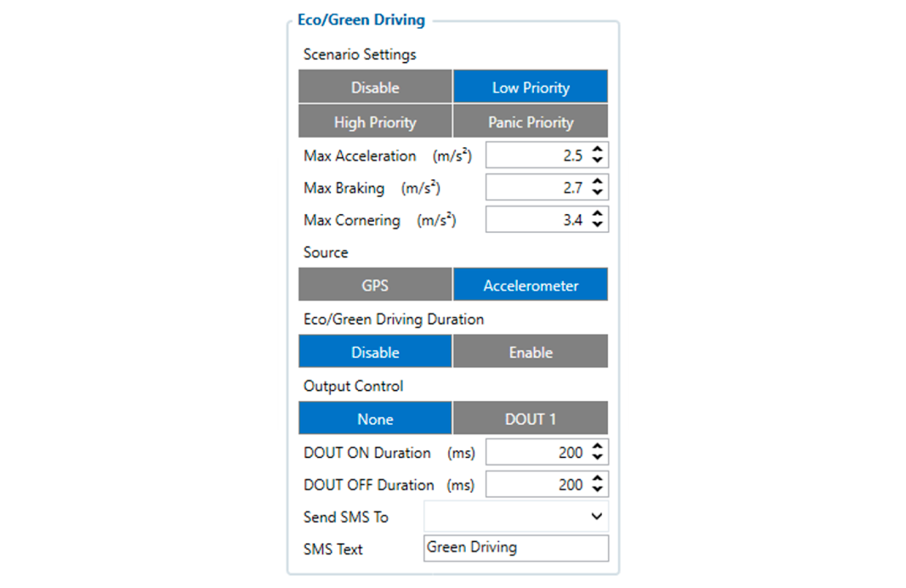Enable Eco/Green Driving Duration
This screenshot has height=588, width=906.
coord(530,352)
